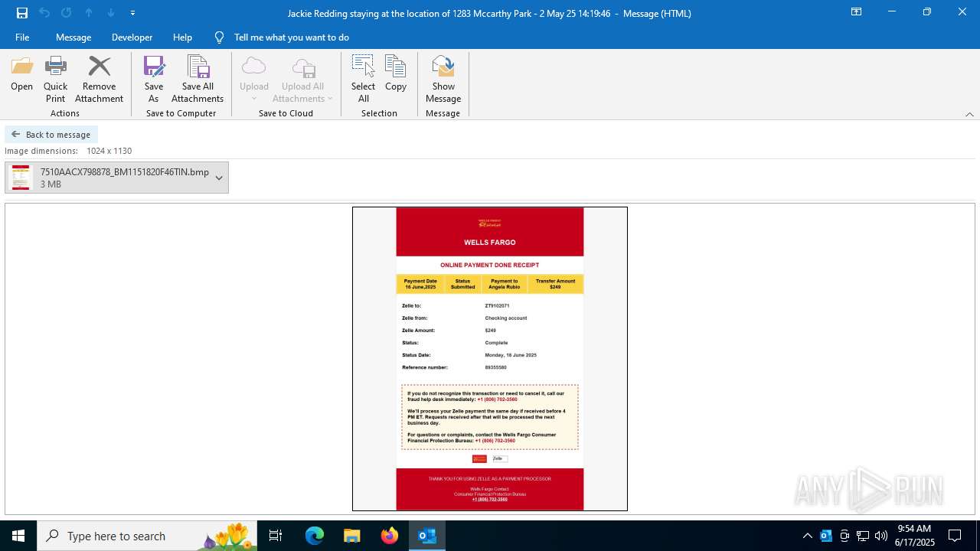Expand Upload All Attachments dropdown
The width and height of the screenshot is (980, 551).
[330, 99]
